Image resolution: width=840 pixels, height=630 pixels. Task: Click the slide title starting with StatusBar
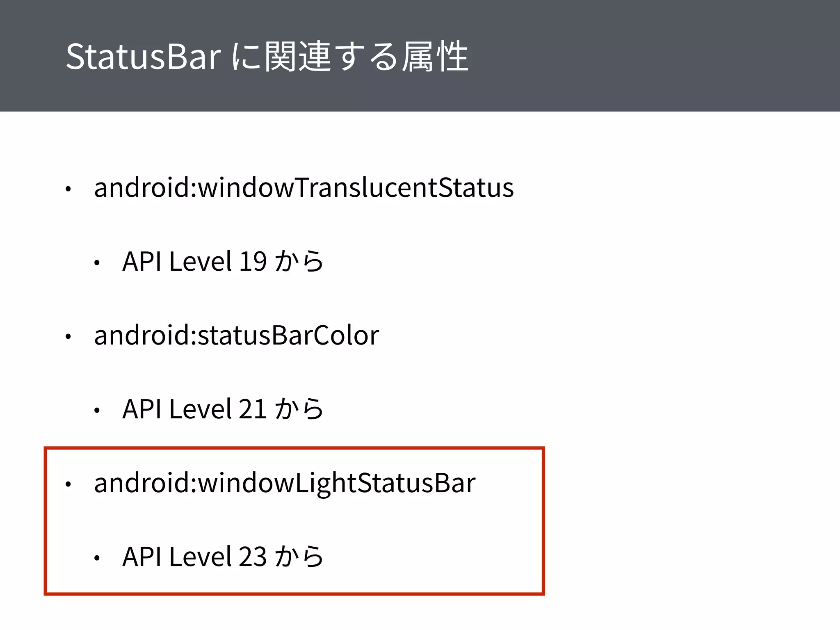click(267, 57)
